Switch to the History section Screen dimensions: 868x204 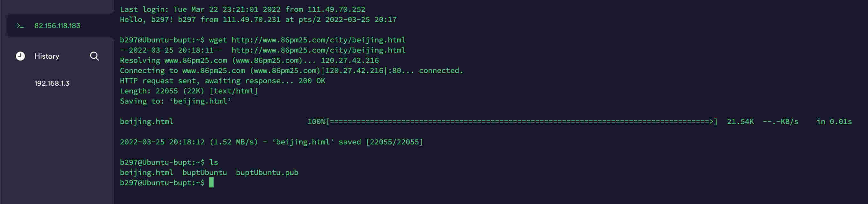(x=46, y=56)
